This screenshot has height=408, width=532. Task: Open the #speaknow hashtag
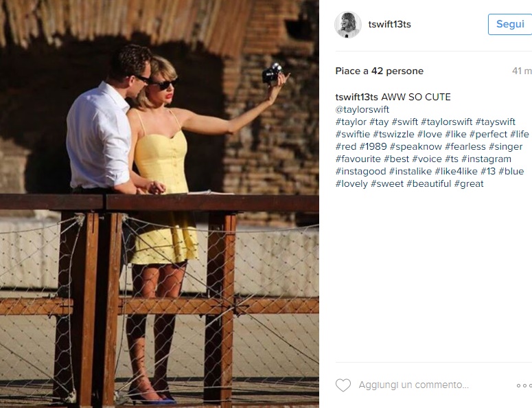pos(415,146)
